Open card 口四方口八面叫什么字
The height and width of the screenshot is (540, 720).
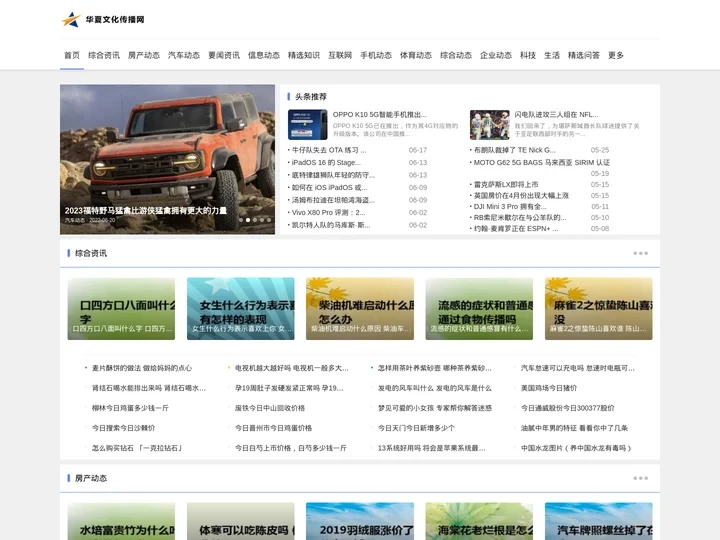121,309
